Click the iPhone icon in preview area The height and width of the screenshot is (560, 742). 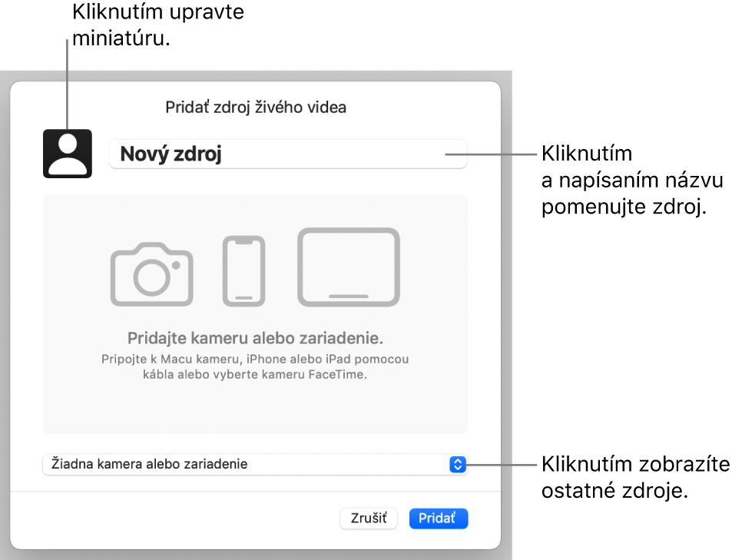[x=243, y=270]
